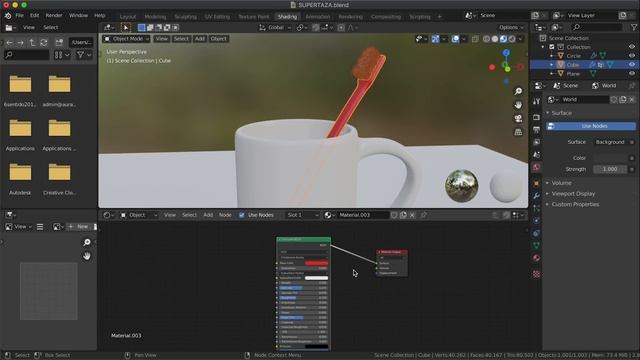
Task: Open Tool properties tab icon
Action: (536, 101)
